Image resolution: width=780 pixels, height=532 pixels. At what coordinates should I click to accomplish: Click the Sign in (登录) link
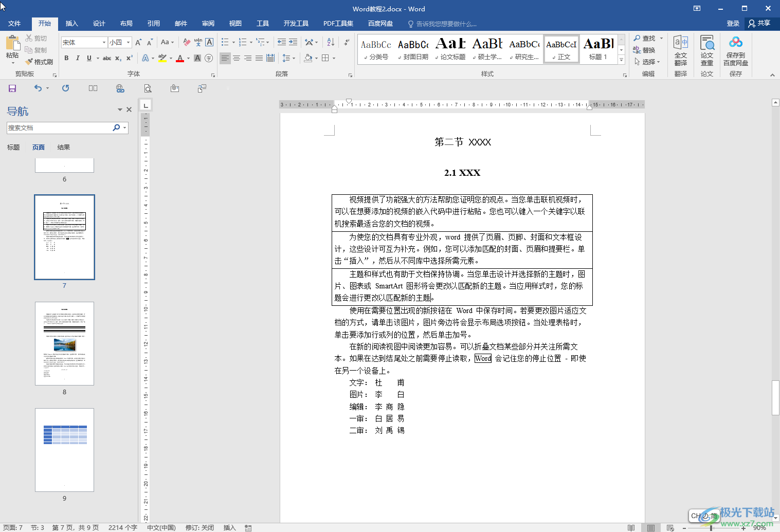tap(733, 24)
